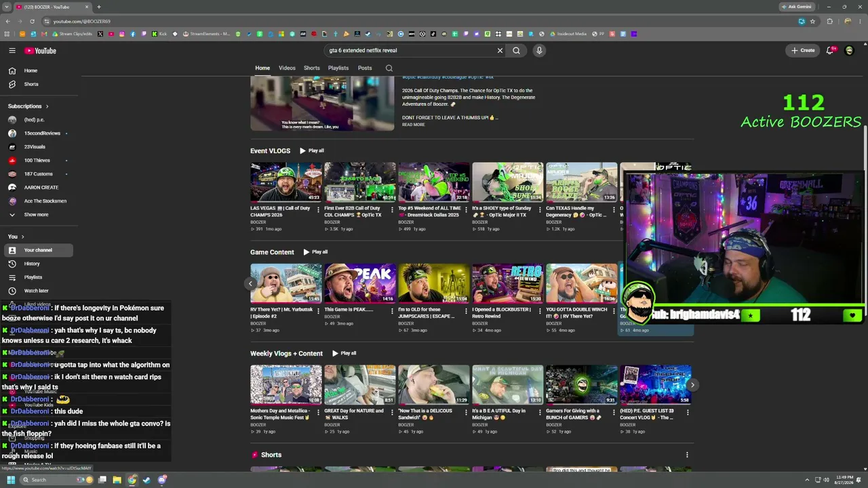Clear the search box text
Viewport: 868px width, 488px height.
[x=500, y=50]
